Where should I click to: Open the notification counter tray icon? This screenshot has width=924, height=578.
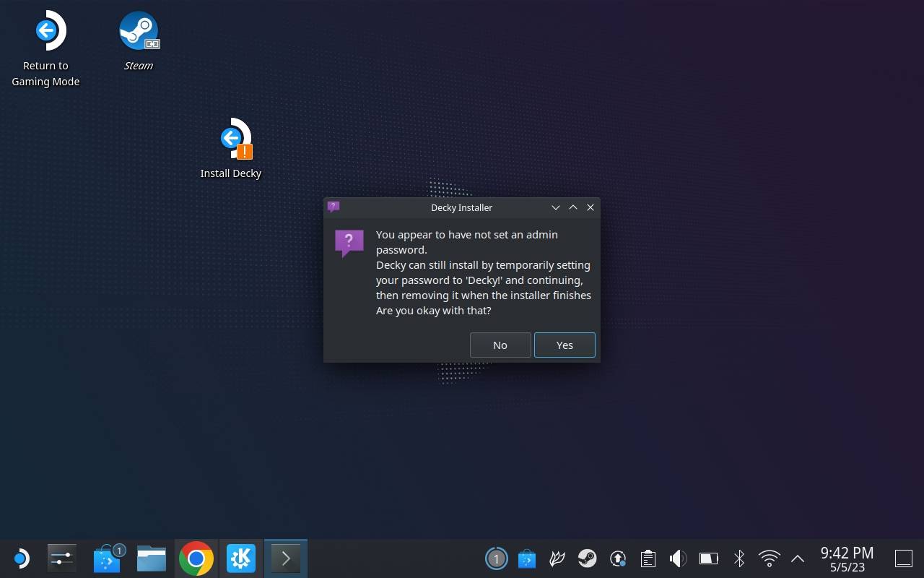tap(496, 558)
